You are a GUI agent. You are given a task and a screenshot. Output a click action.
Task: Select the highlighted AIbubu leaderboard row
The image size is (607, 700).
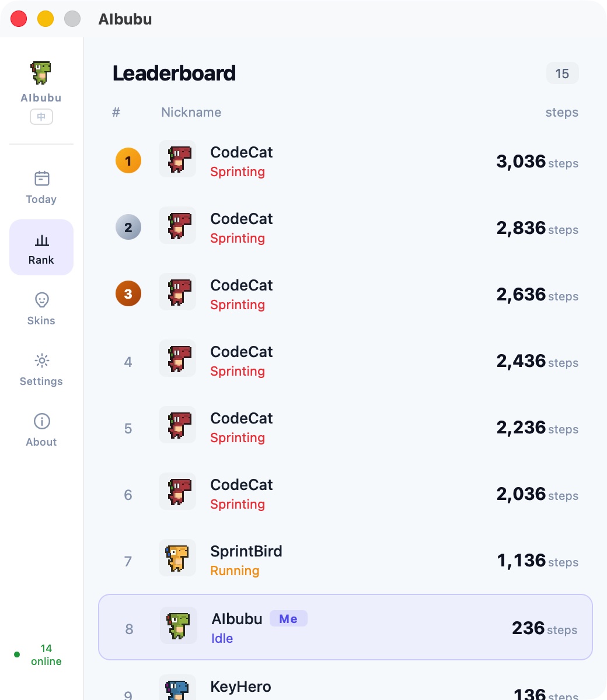point(346,627)
